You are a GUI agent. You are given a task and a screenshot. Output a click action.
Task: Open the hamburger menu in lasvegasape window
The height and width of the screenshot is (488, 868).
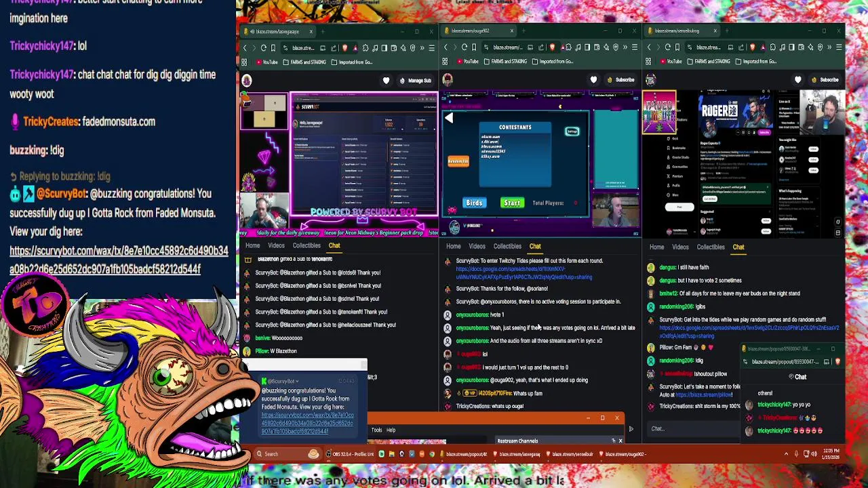(432, 48)
